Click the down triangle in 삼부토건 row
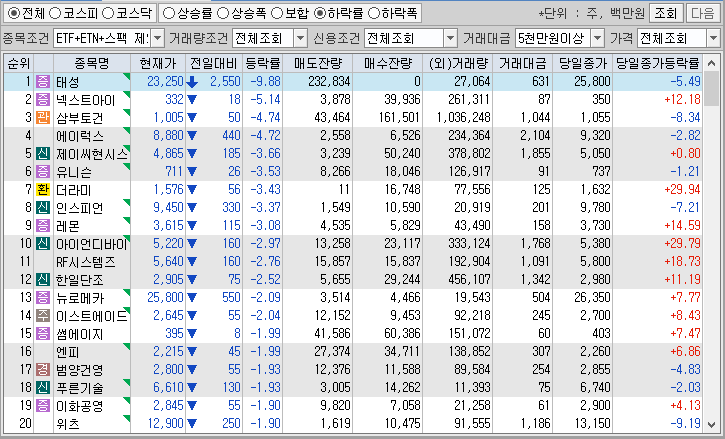 click(192, 118)
